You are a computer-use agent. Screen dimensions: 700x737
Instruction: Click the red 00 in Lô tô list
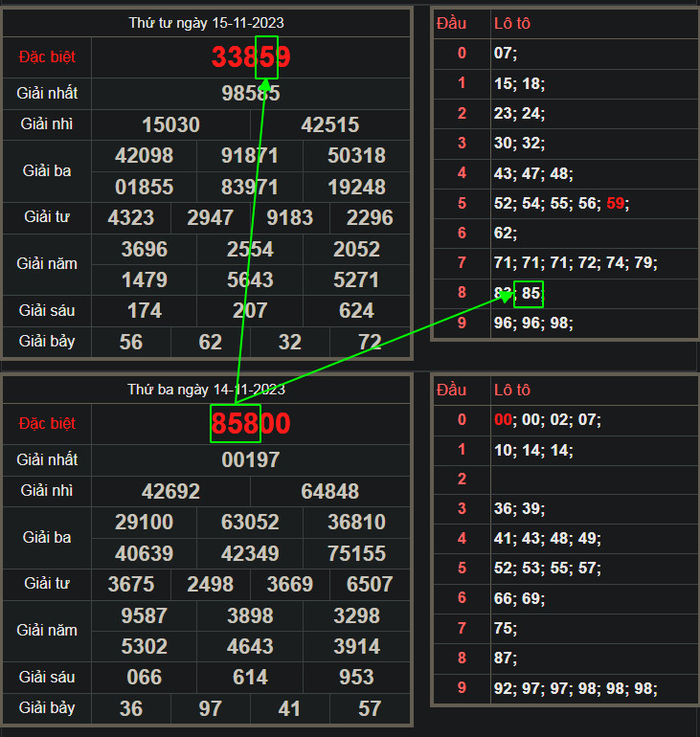(x=503, y=419)
